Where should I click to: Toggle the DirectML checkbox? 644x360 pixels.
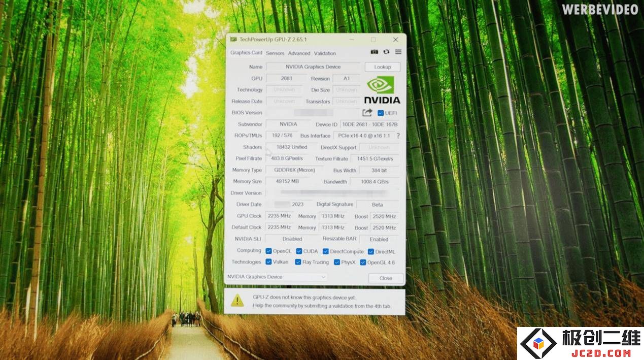tap(371, 251)
